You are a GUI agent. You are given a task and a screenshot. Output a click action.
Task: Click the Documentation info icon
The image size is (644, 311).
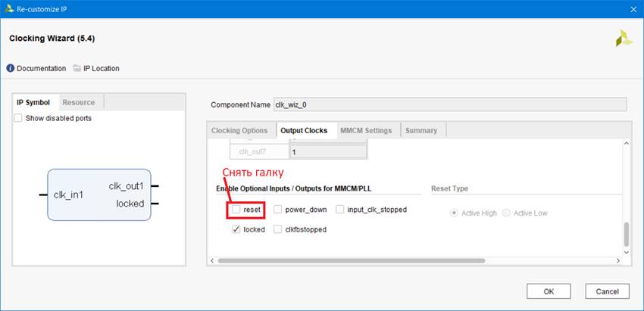pyautogui.click(x=11, y=68)
